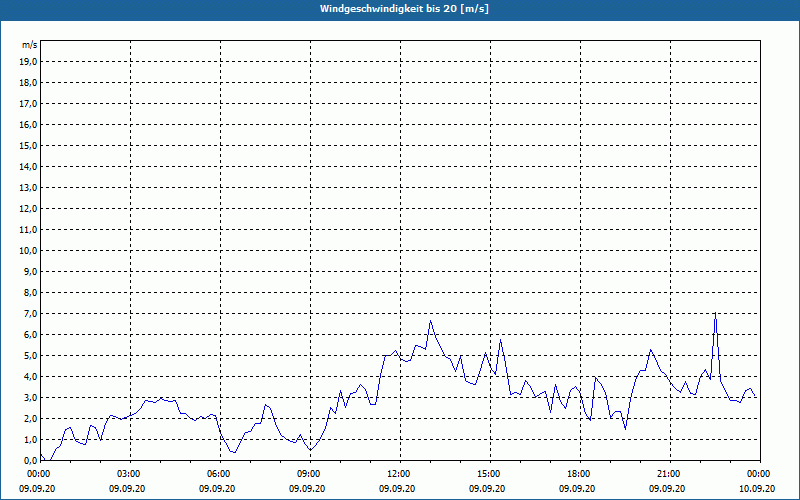Click the chart title Windgeschwindigkeit bis 20 [m/s]
The image size is (800, 500).
coord(404,9)
